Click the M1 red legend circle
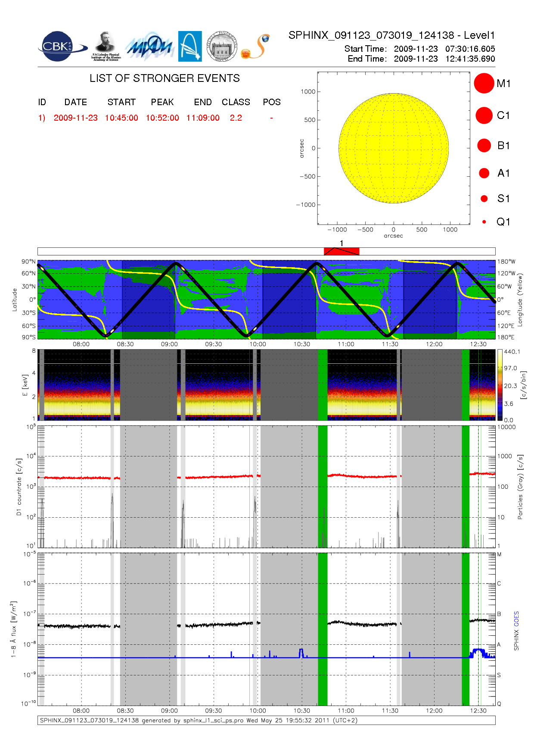The height and width of the screenshot is (756, 534). 484,83
